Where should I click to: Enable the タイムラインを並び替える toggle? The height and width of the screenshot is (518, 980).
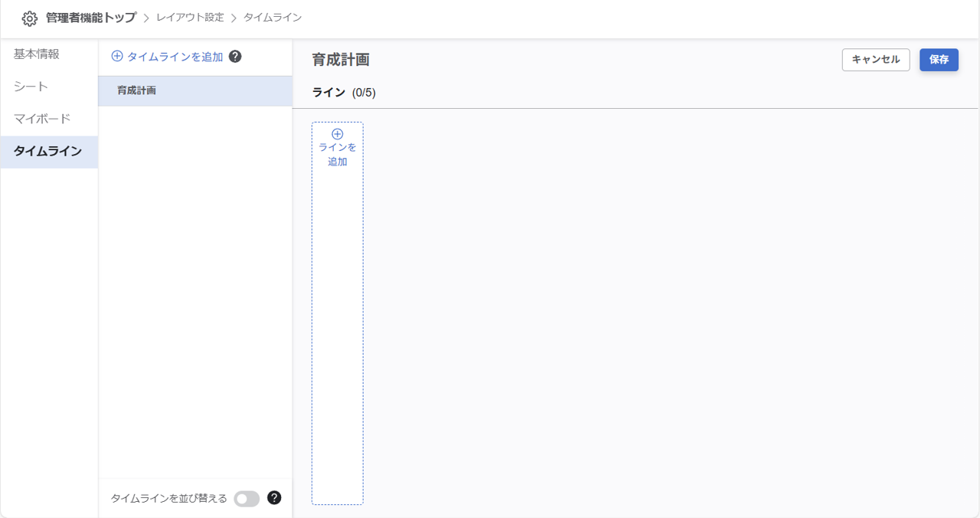[x=247, y=498]
